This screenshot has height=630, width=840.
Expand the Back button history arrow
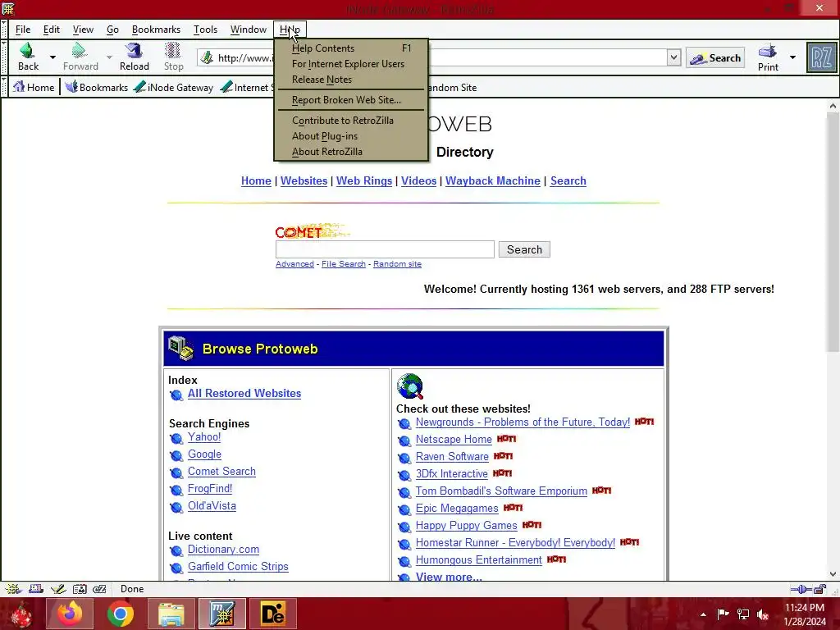52,57
